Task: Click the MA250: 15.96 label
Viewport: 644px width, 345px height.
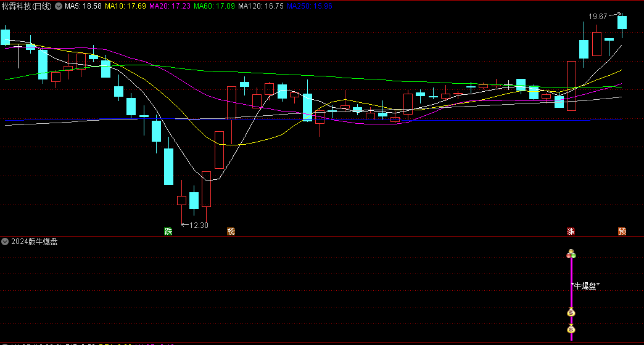Action: [310, 6]
